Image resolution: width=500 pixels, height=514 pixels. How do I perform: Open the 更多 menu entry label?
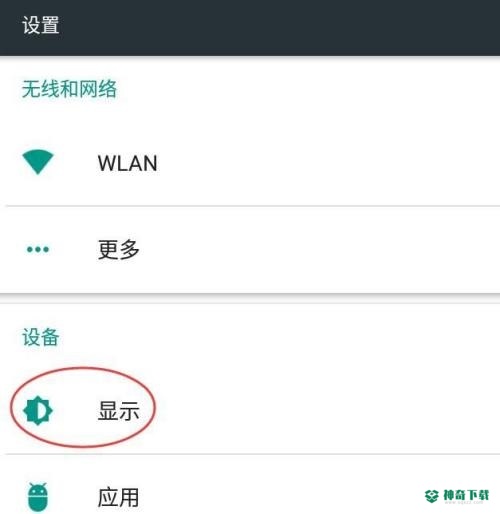119,249
